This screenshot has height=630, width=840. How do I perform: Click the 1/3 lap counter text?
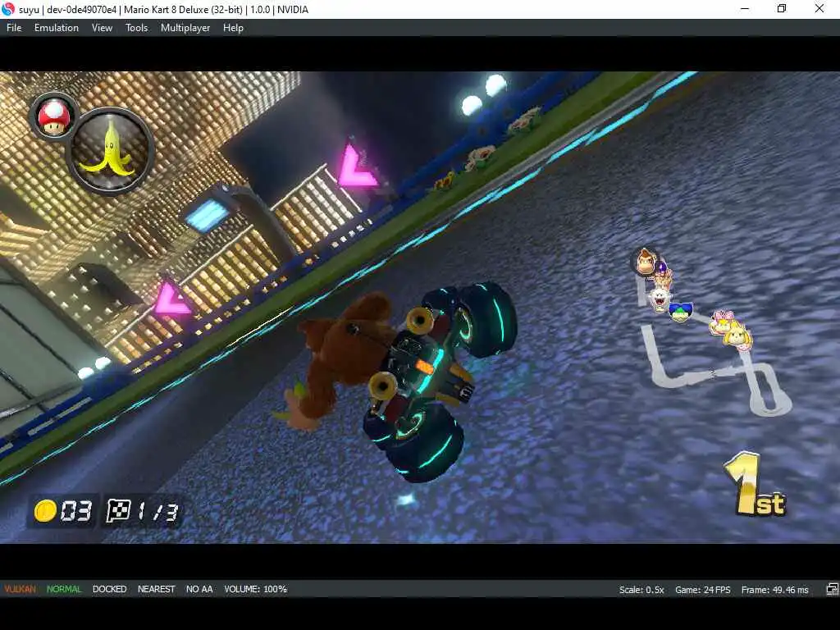tap(157, 512)
